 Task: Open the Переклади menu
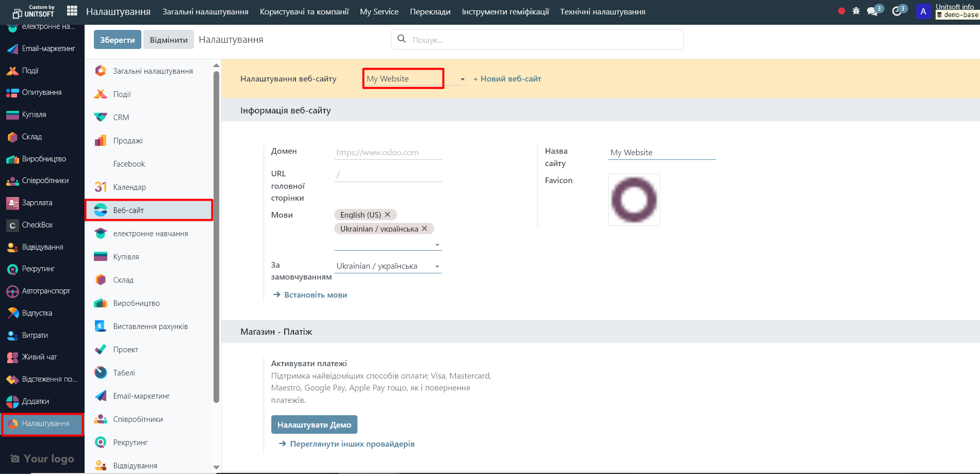(430, 11)
